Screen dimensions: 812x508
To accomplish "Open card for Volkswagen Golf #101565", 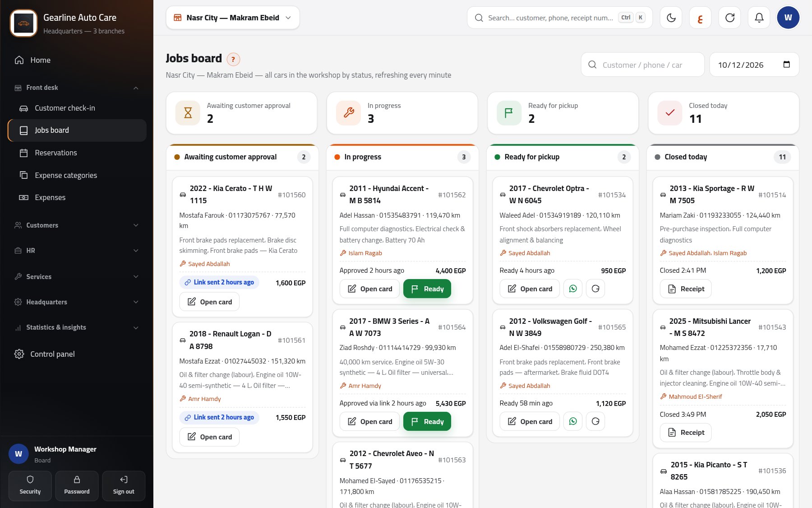I will pos(530,421).
